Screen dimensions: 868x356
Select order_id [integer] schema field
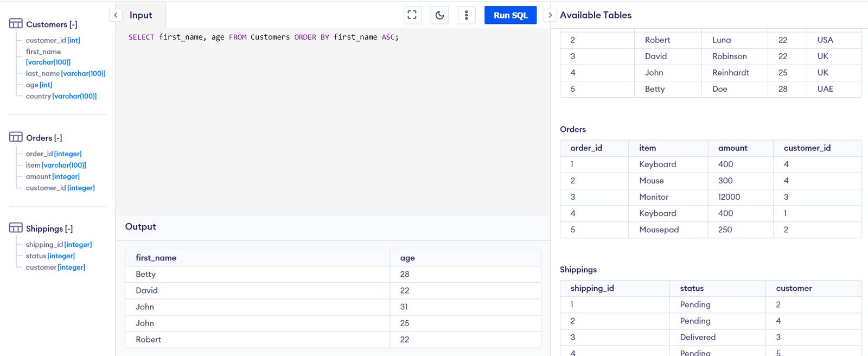click(x=54, y=154)
